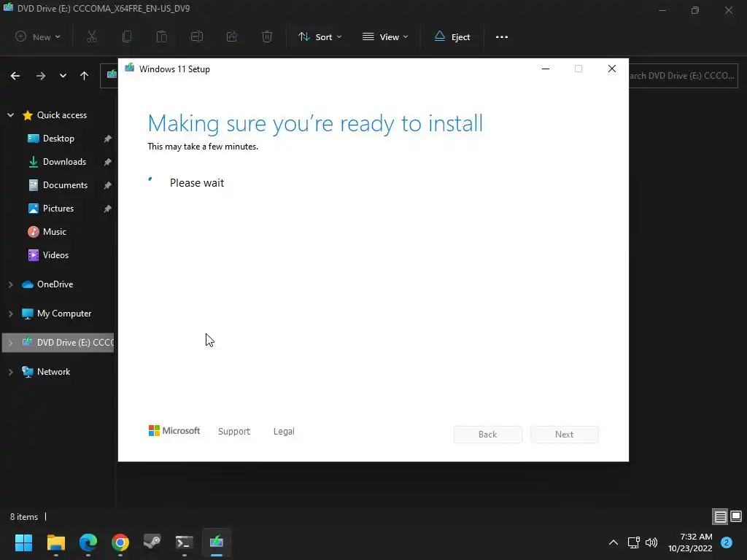
Task: Click the Delete trash icon in File Explorer
Action: point(267,36)
